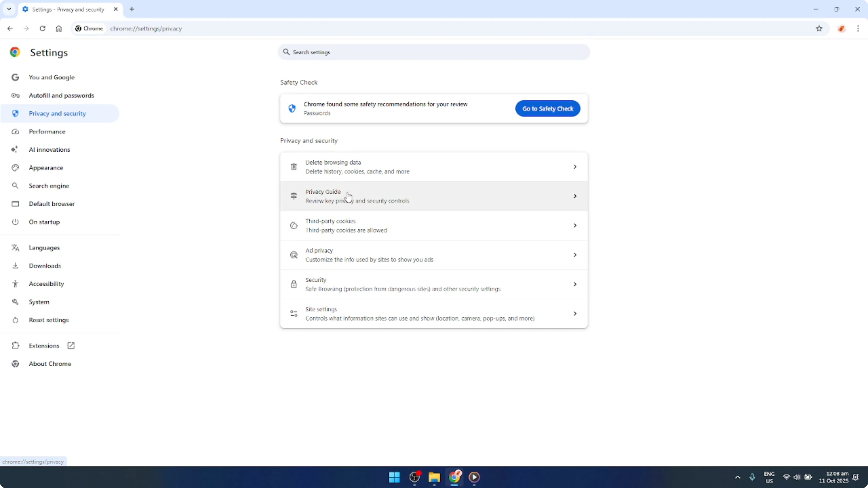This screenshot has width=868, height=488.
Task: Click the puzzle-piece Extensions icon
Action: [x=15, y=346]
